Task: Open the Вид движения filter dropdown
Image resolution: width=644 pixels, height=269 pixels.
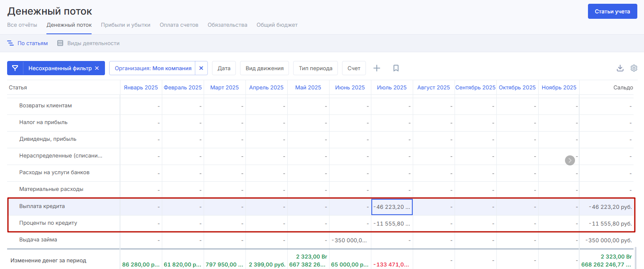Action: [x=264, y=68]
